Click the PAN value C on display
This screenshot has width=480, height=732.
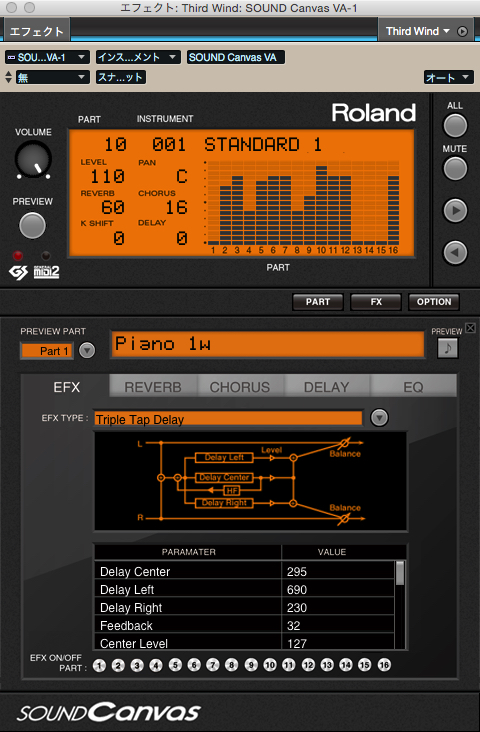point(182,176)
